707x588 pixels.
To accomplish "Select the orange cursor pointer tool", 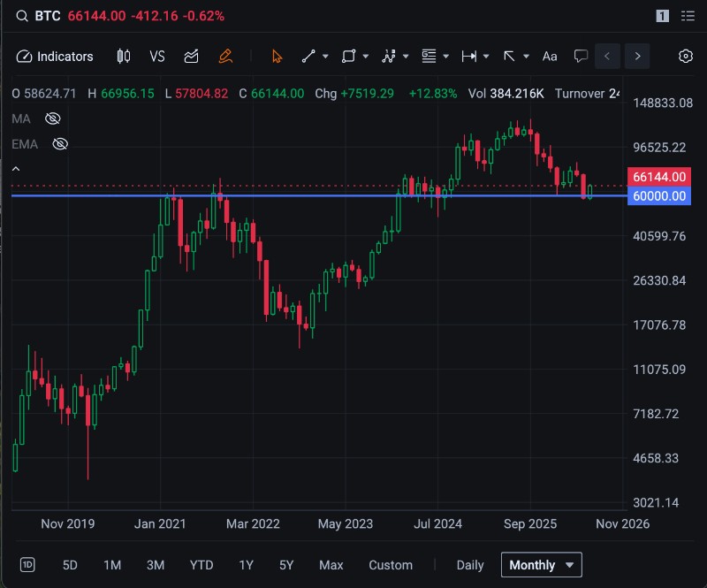I will [277, 57].
